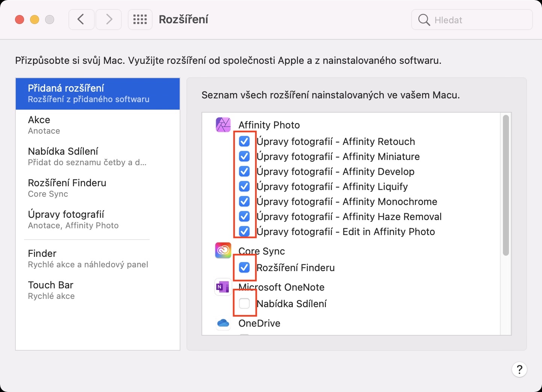Click the Microsoft OneNote app icon
Viewport: 542px width, 392px height.
(x=223, y=287)
